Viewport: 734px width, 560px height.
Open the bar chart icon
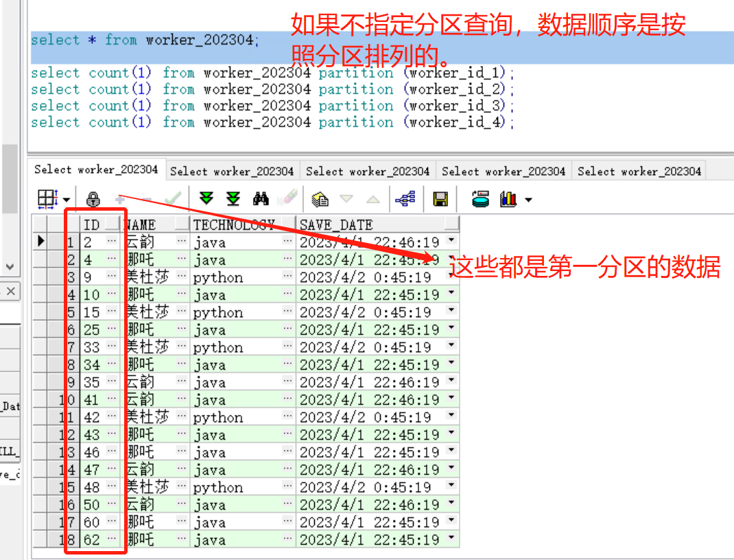pyautogui.click(x=508, y=198)
